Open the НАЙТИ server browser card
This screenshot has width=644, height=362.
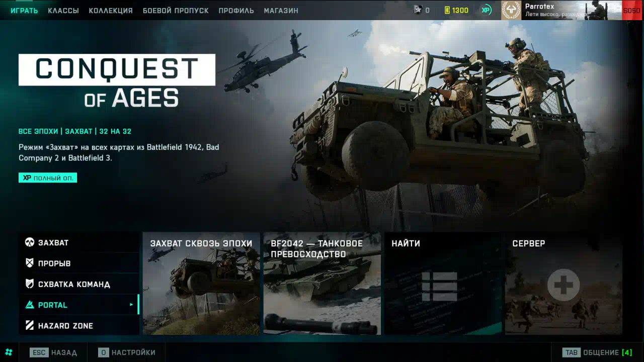(443, 284)
